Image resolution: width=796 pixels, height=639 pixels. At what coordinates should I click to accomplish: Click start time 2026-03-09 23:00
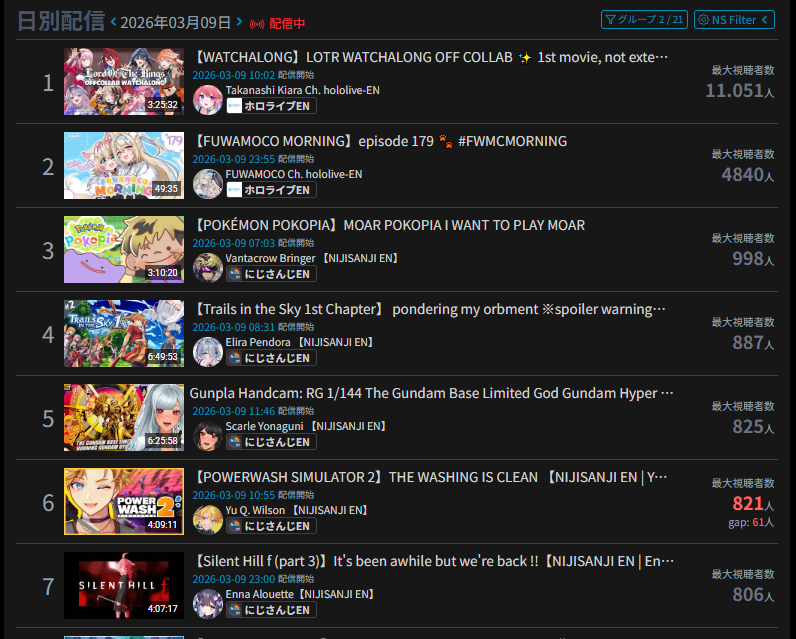pyautogui.click(x=234, y=579)
